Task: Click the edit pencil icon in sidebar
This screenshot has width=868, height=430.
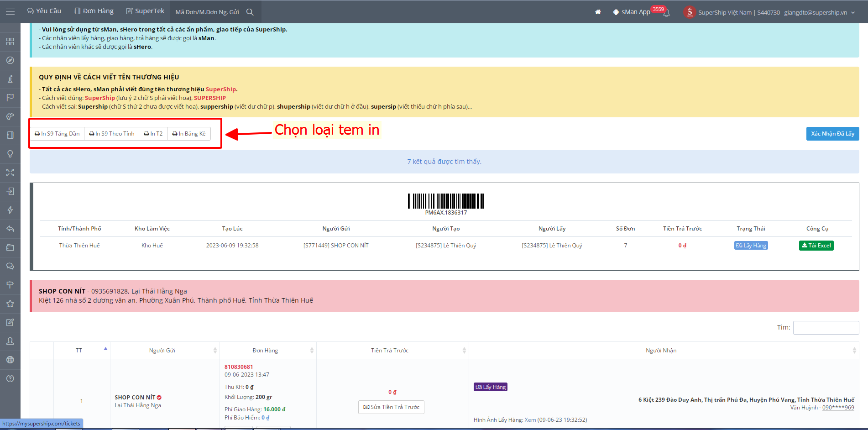Action: point(10,322)
